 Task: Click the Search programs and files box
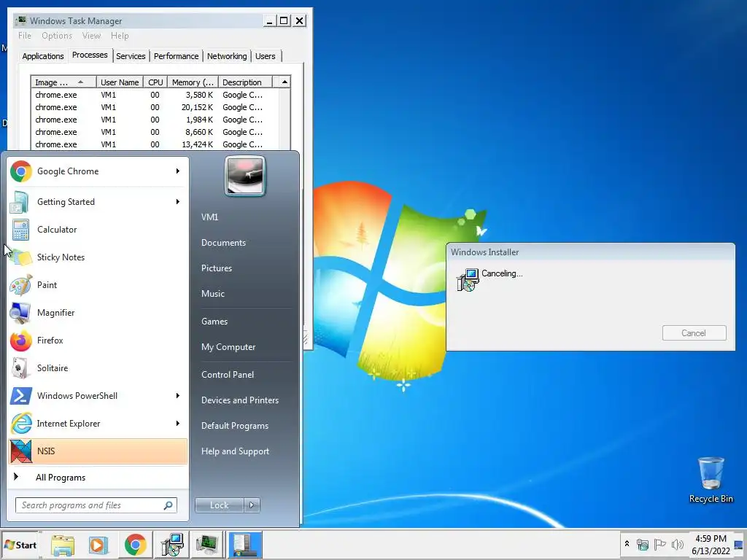click(96, 505)
